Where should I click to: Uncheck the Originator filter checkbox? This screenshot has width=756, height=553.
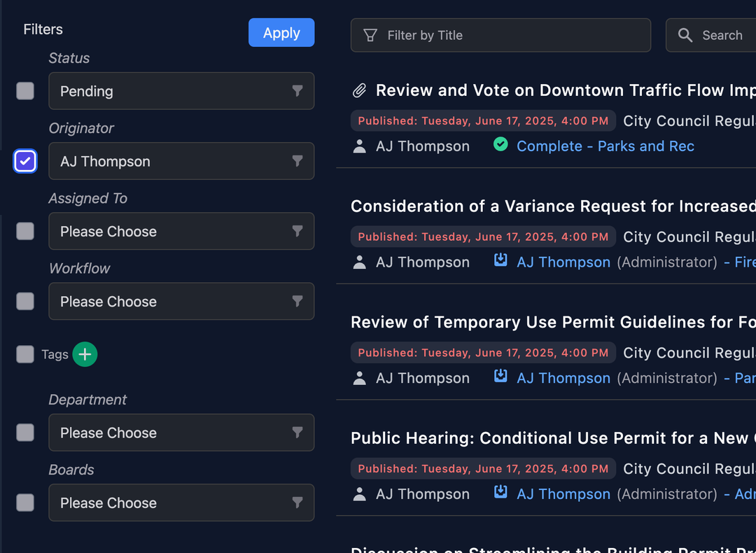tap(25, 161)
